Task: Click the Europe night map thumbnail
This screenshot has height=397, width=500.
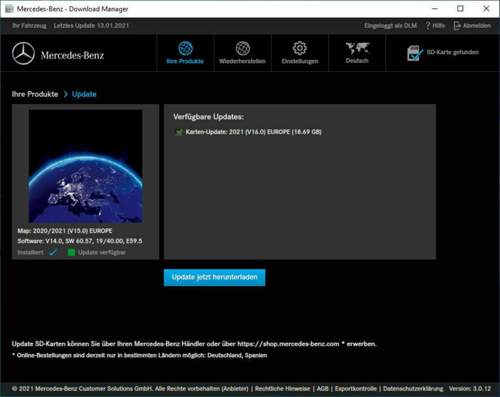Action: (86, 166)
